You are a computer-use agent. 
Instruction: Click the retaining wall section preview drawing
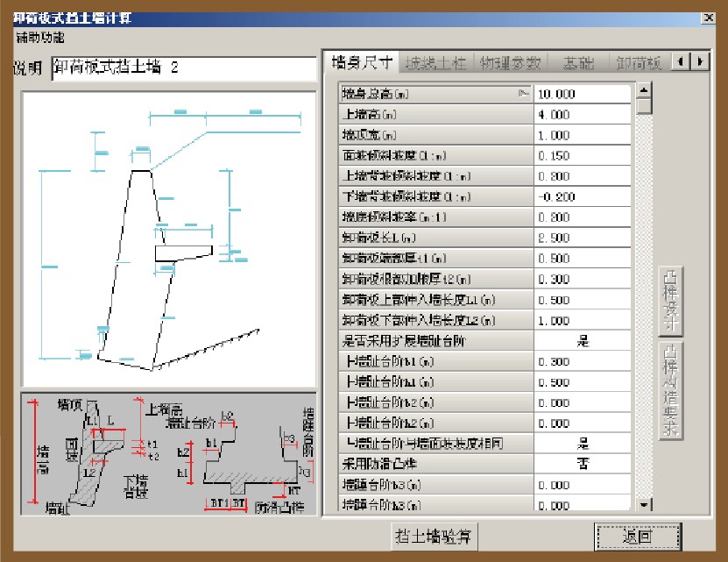coord(169,239)
